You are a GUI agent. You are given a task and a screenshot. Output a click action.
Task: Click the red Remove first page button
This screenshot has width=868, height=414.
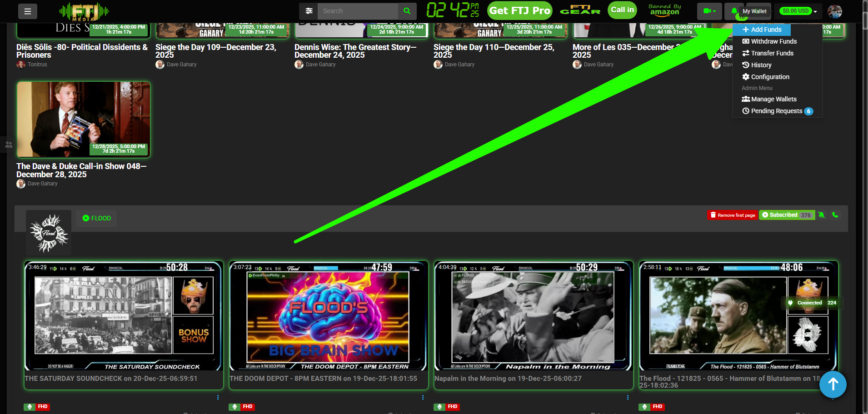732,215
